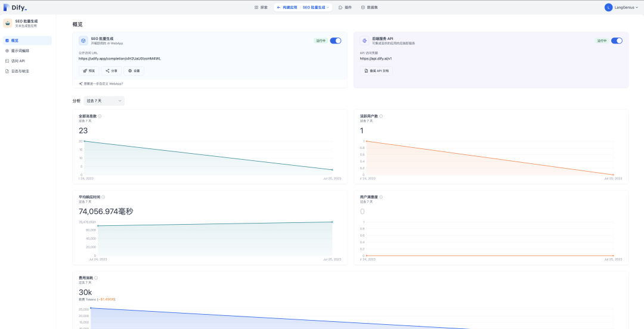The width and height of the screenshot is (644, 329).
Task: Click the 活跃用户数 chart title
Action: coord(369,116)
